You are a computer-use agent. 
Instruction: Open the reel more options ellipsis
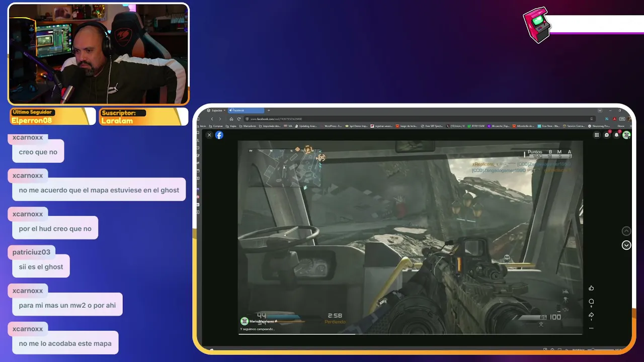[591, 328]
